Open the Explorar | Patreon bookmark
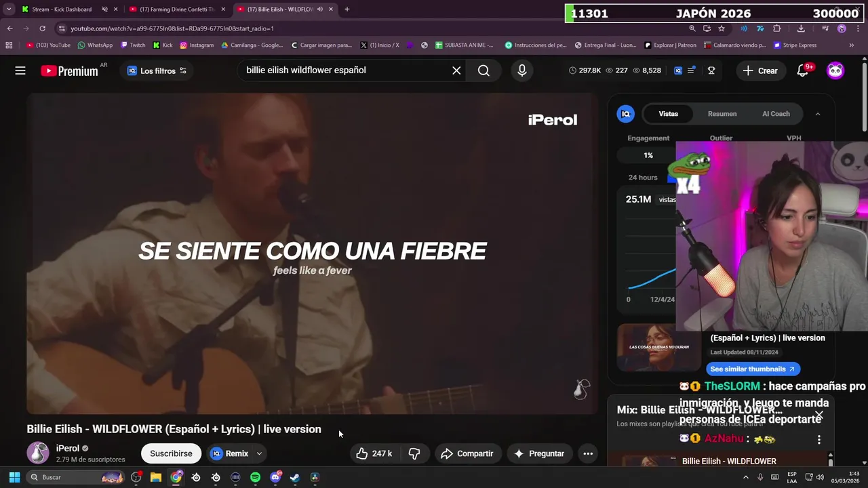The height and width of the screenshot is (488, 868). point(669,45)
